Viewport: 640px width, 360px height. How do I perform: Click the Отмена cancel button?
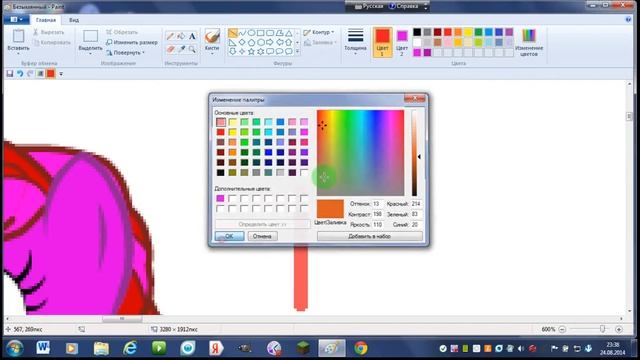(262, 236)
